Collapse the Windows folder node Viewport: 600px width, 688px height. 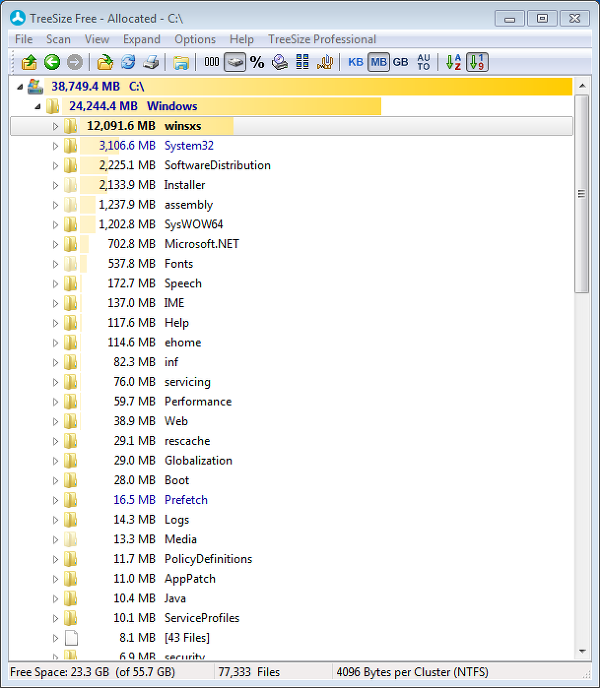(38, 106)
